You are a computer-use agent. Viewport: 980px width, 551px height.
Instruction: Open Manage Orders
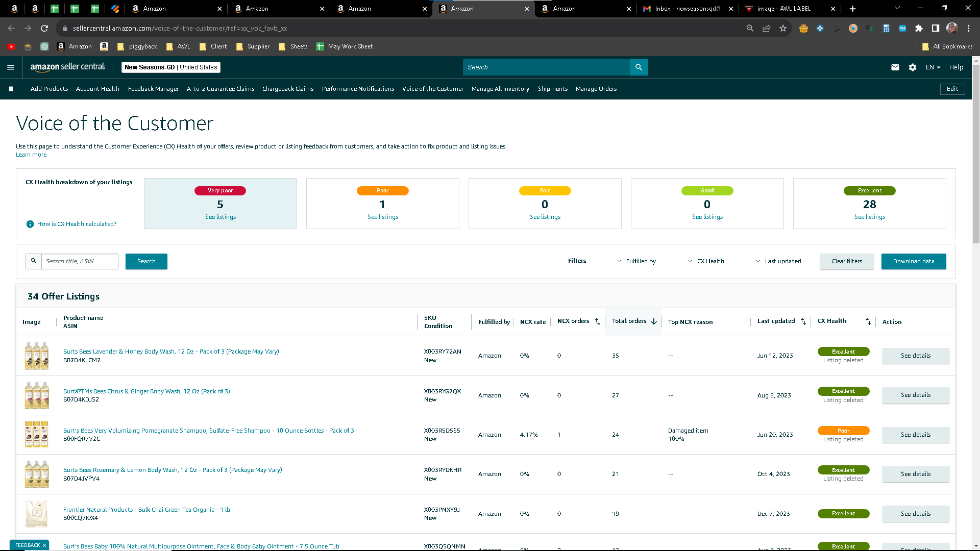coord(596,89)
